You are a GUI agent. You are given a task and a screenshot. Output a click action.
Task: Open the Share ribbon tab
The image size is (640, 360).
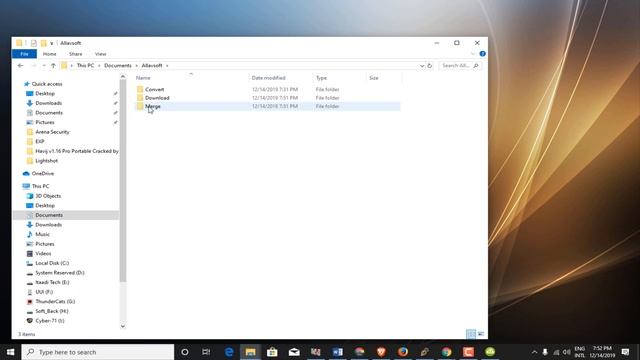[x=76, y=54]
